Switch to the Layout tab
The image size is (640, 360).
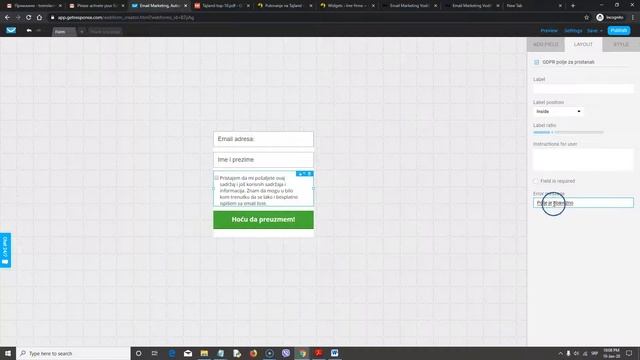(x=583, y=44)
